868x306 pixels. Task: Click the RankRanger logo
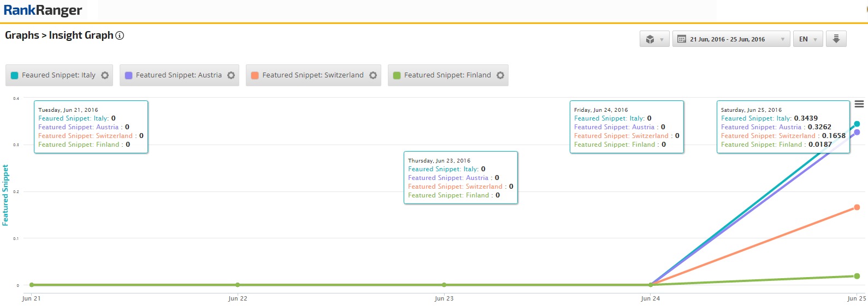click(x=43, y=10)
